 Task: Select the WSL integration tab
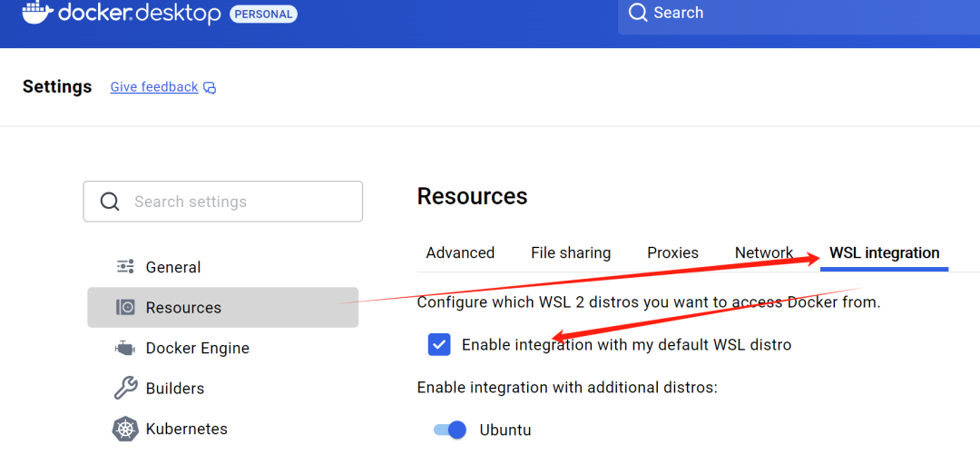885,252
